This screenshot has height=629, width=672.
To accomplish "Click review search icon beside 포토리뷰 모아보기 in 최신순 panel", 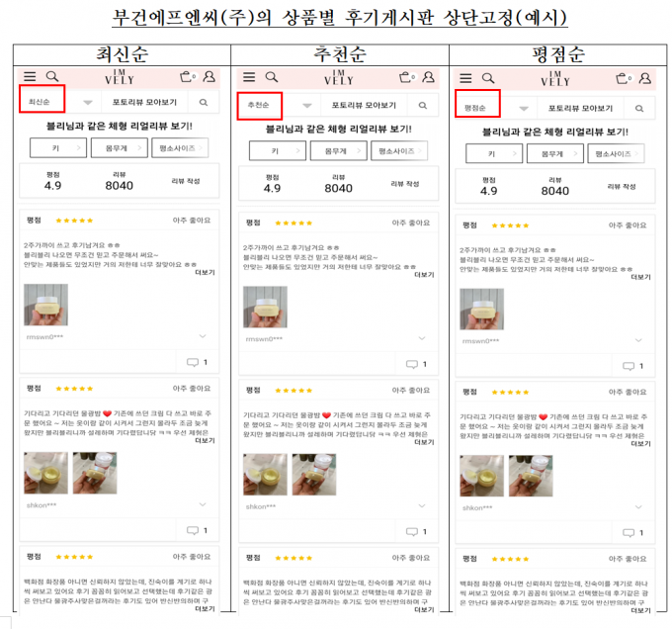I will (204, 103).
